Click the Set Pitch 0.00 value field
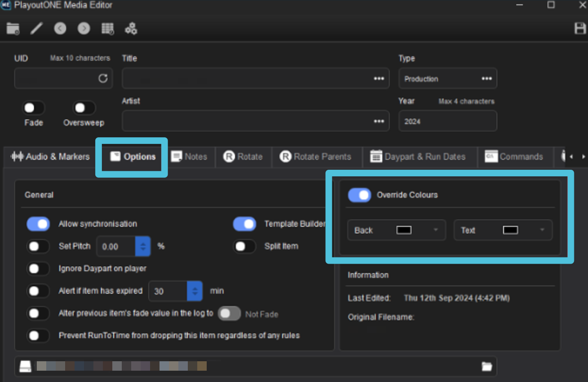 pos(116,246)
